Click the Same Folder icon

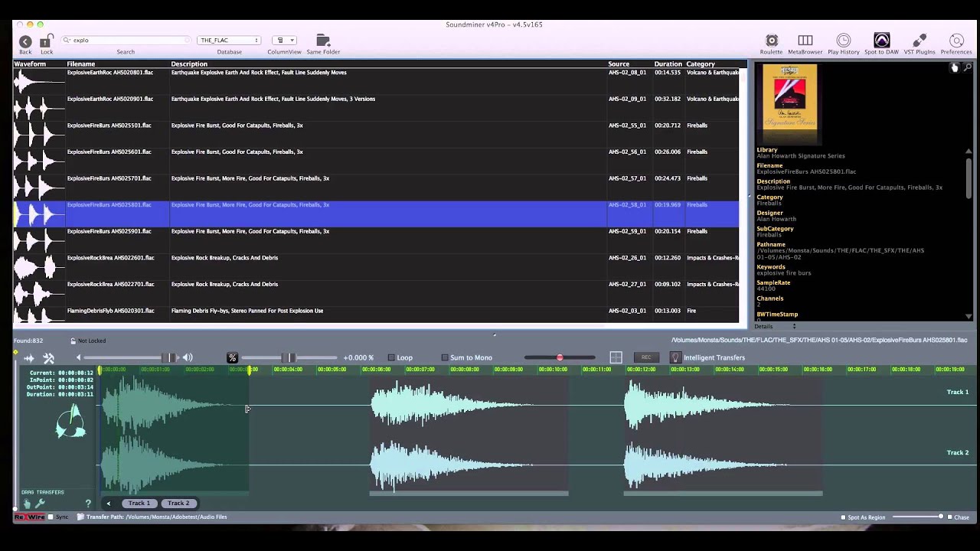point(323,41)
